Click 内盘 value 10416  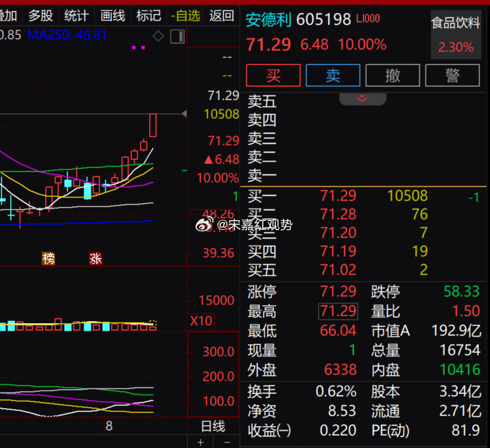pos(460,370)
